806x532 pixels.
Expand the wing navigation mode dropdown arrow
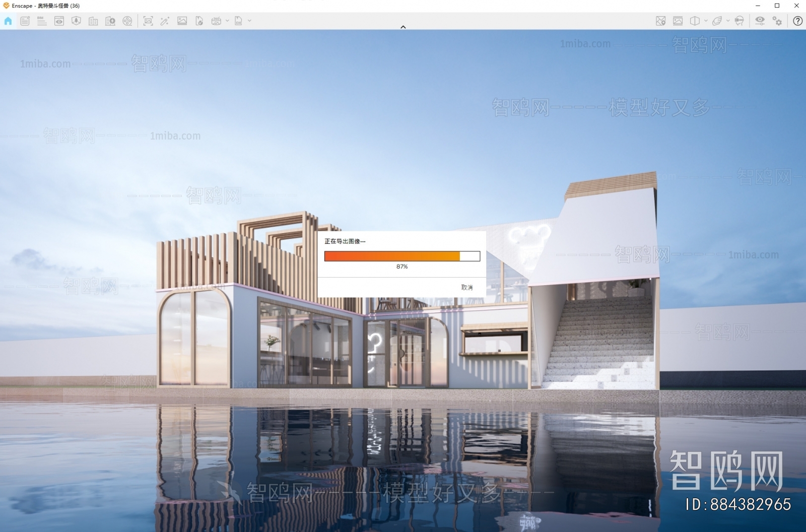coord(728,21)
